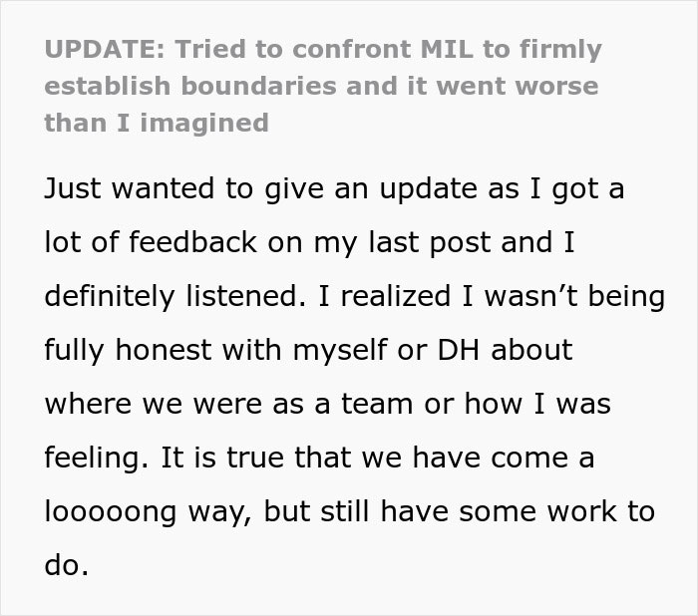698x616 pixels.
Task: Click title line 'than I imagined'
Action: [x=157, y=124]
